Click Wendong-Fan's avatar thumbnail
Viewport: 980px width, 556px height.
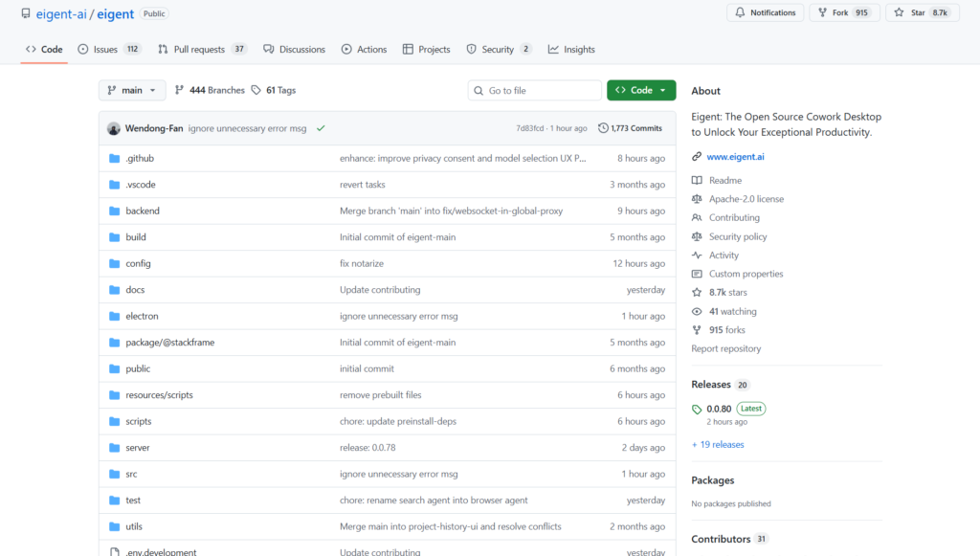[x=114, y=128]
